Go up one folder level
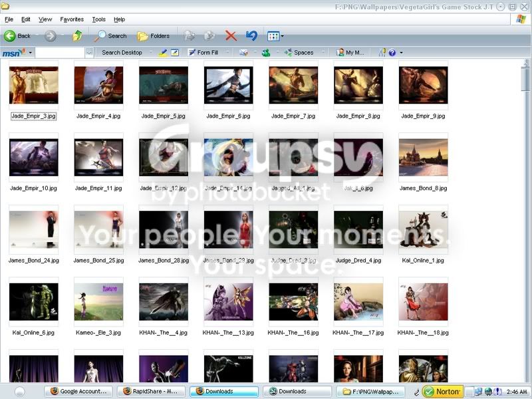The image size is (532, 399). point(77,36)
